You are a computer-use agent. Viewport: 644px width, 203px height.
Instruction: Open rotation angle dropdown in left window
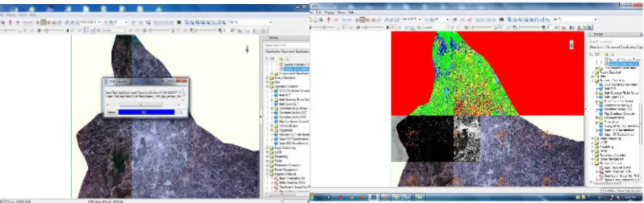pyautogui.click(x=127, y=22)
